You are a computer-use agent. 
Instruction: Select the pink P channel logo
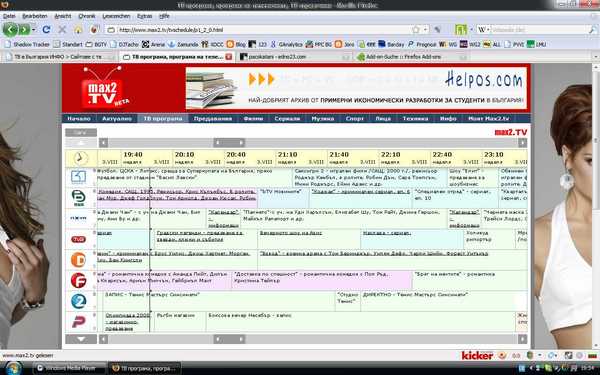pos(78,322)
